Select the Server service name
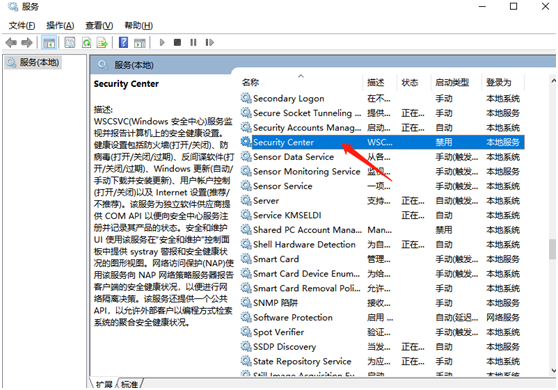558x390 pixels. click(x=266, y=201)
